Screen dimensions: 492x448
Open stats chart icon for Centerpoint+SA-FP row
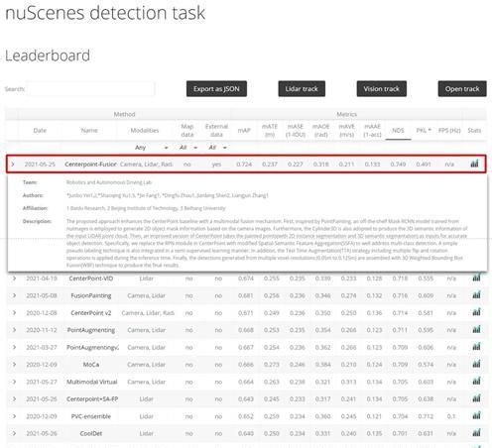coord(476,398)
